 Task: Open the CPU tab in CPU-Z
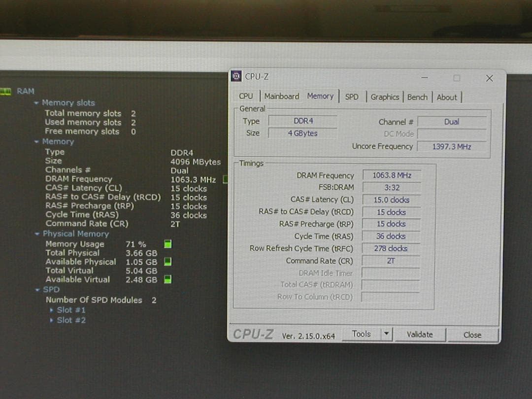click(246, 96)
